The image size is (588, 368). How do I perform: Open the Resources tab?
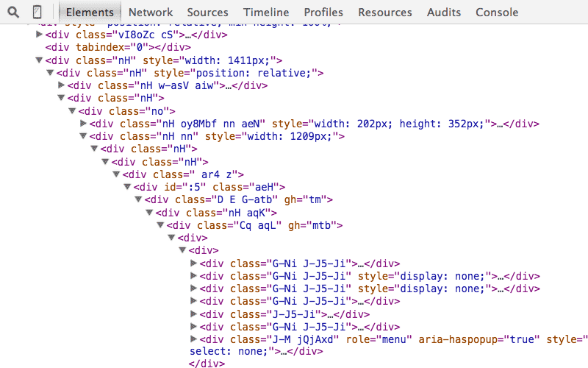[x=385, y=12]
